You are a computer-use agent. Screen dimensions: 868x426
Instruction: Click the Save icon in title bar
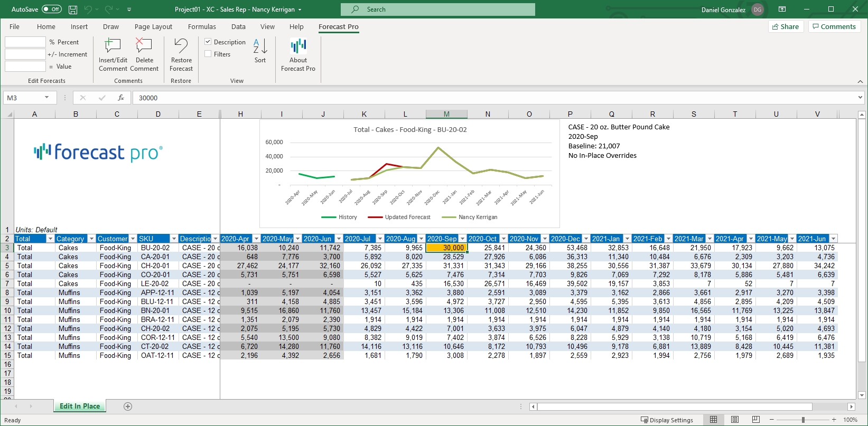pyautogui.click(x=73, y=10)
